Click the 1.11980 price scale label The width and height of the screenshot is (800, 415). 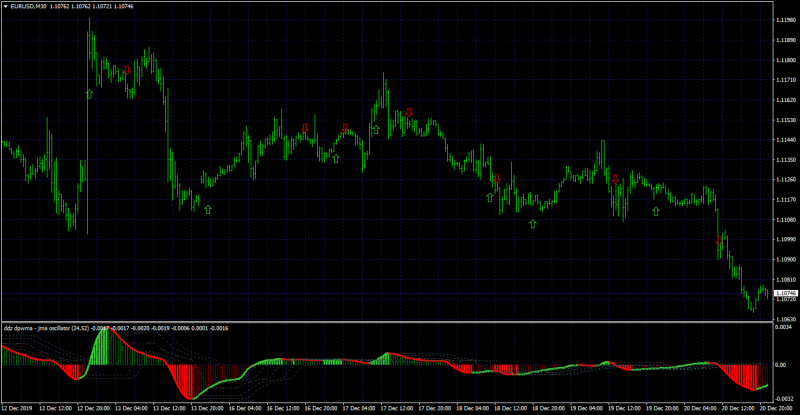[786, 20]
